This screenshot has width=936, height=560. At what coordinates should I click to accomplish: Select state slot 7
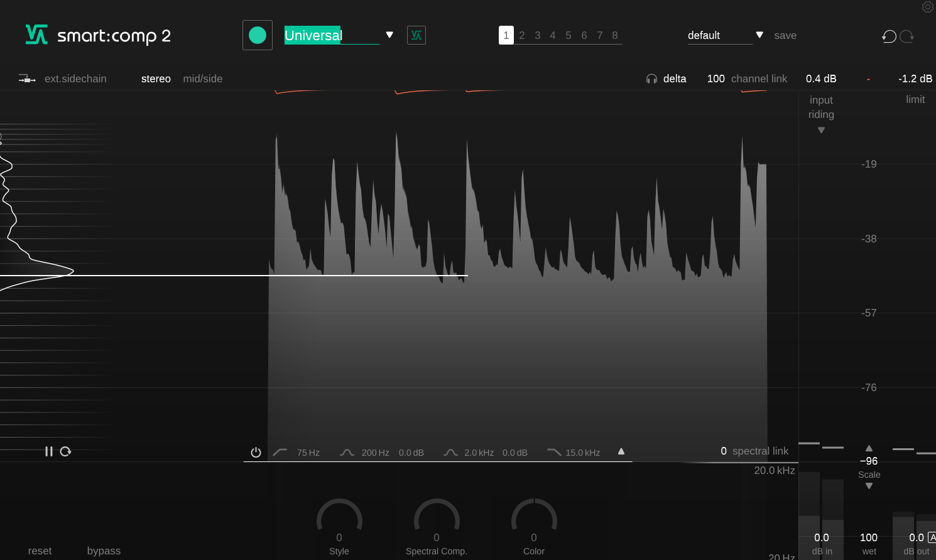600,35
